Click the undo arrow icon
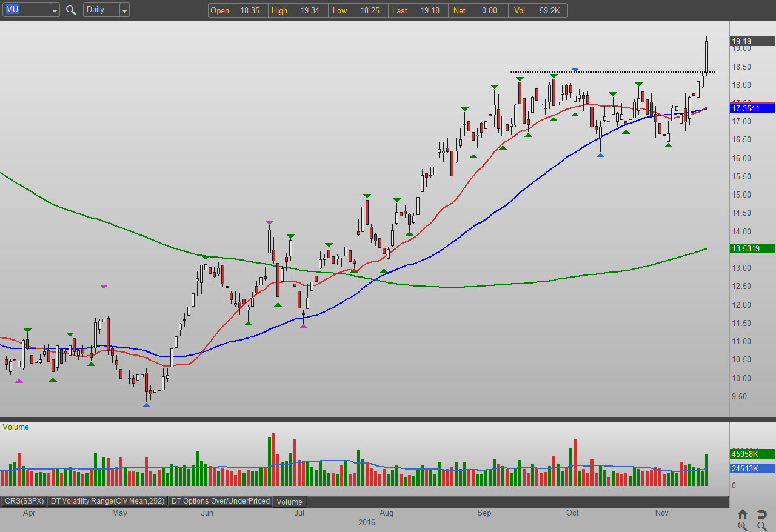776x532 pixels. tap(762, 514)
